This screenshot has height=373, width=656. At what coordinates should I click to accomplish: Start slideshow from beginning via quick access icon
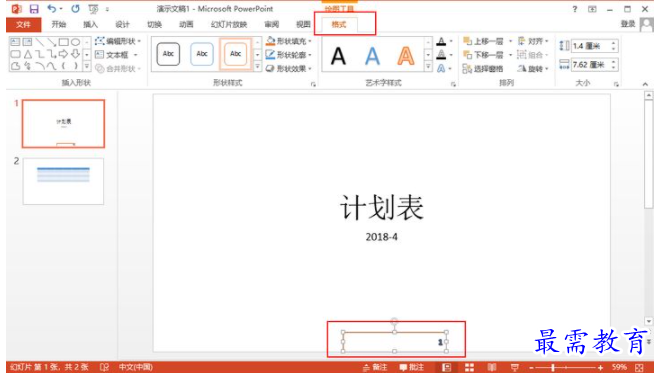coord(93,9)
